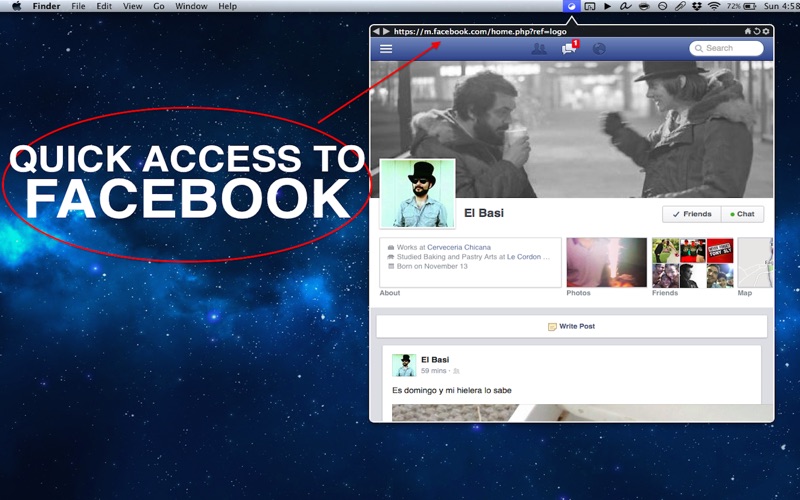Open the Map thumbnail
The height and width of the screenshot is (500, 800).
click(x=755, y=262)
